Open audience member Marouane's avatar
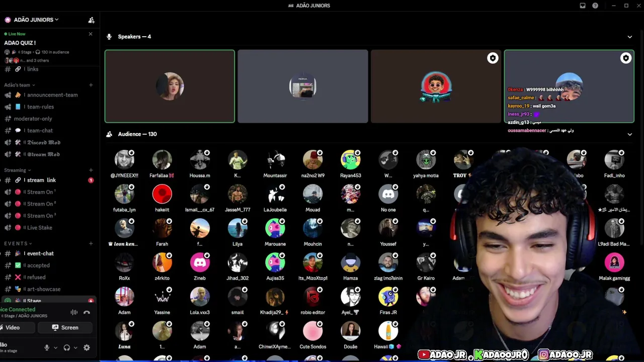This screenshot has width=644, height=362. click(x=275, y=228)
